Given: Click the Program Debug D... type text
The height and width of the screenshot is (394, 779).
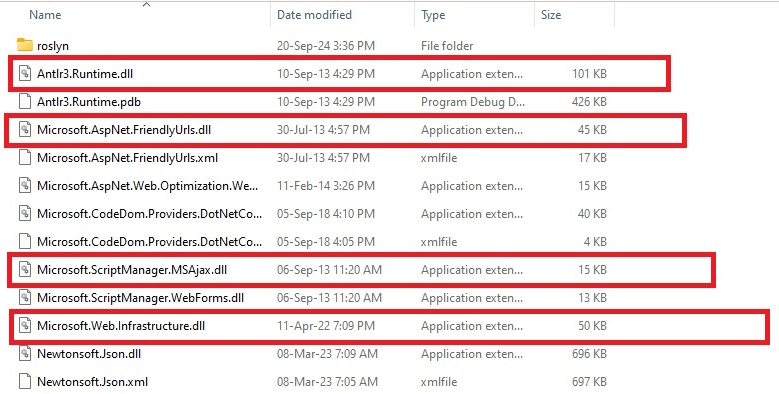Looking at the screenshot, I should 473,102.
